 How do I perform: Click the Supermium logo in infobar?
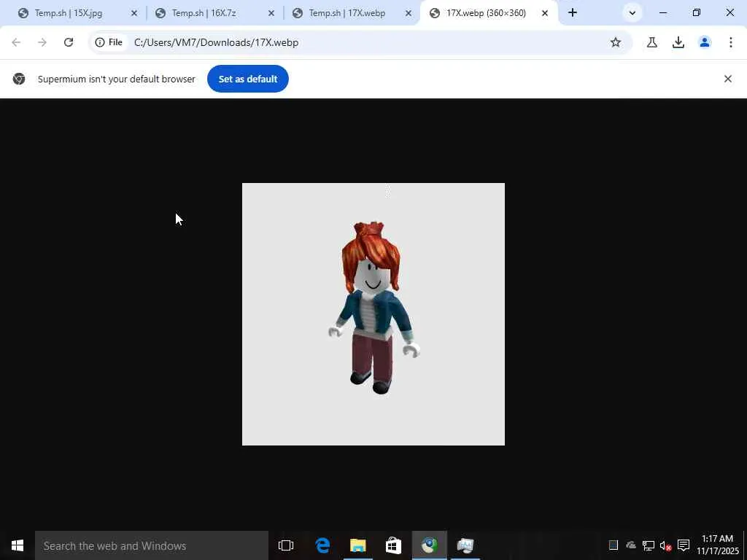(x=19, y=79)
